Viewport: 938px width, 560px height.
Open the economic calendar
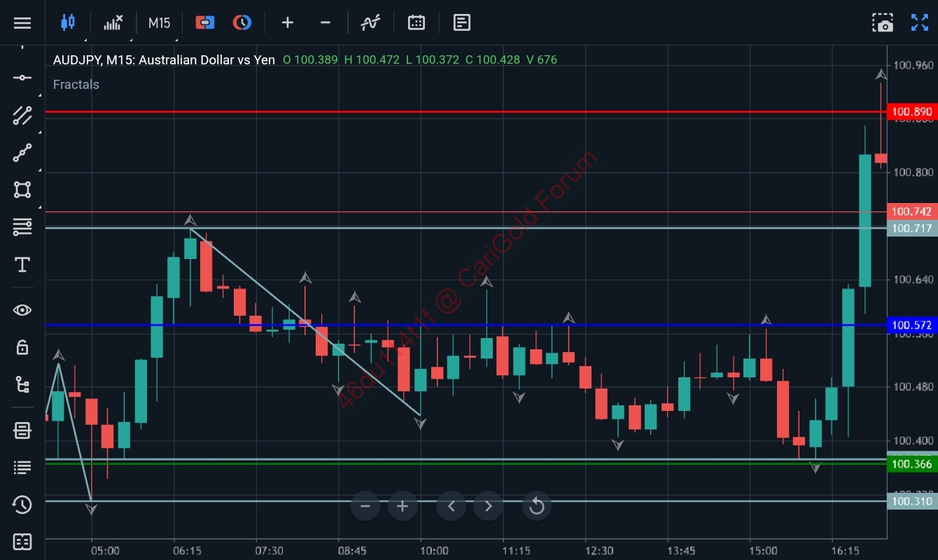(416, 23)
